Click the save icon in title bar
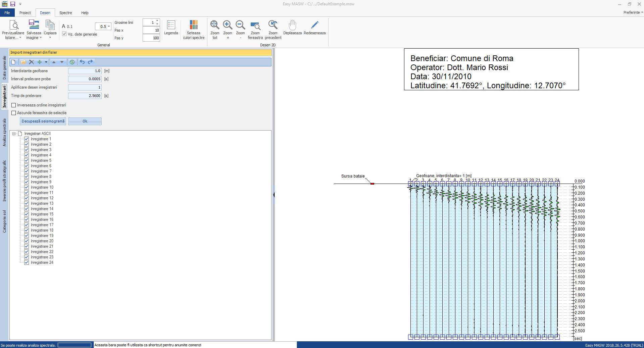 13,4
